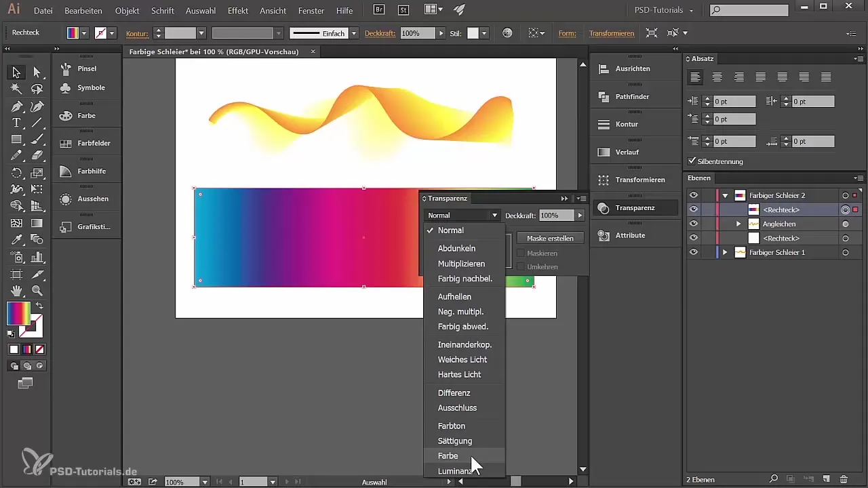Expand the Farbiger Schleier 1 layer
The width and height of the screenshot is (868, 488).
coord(725,252)
